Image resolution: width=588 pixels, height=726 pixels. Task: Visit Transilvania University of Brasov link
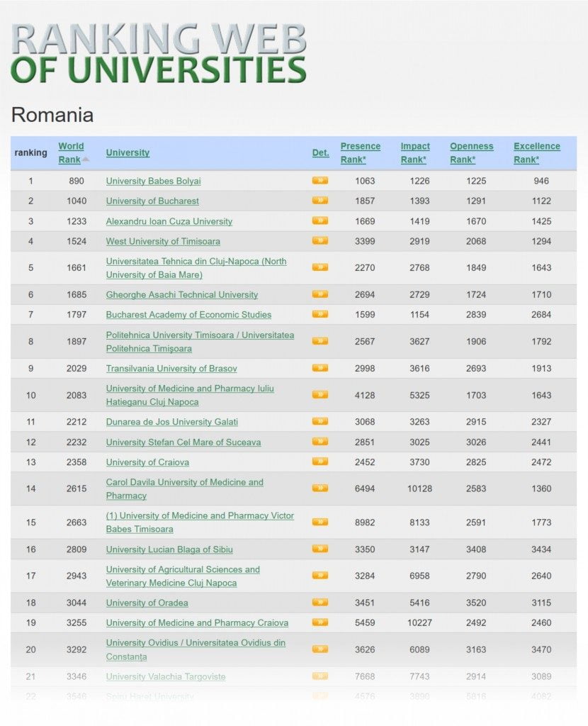171,369
